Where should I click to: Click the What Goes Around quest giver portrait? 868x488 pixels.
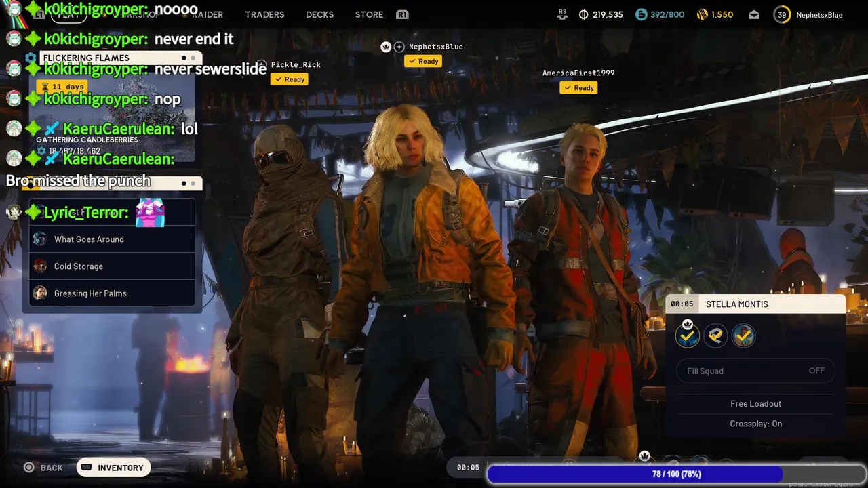click(x=40, y=239)
